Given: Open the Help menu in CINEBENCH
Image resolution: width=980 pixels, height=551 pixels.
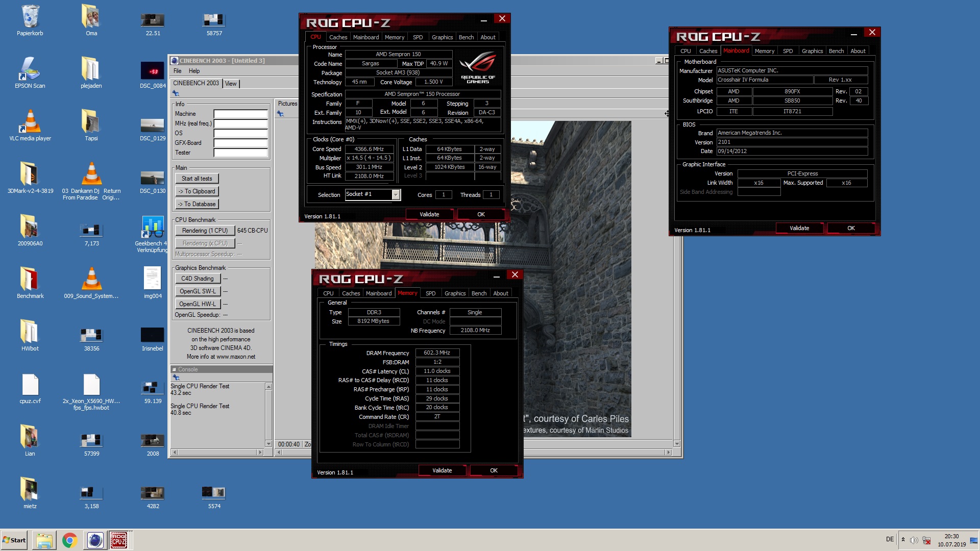Looking at the screenshot, I should click(194, 71).
